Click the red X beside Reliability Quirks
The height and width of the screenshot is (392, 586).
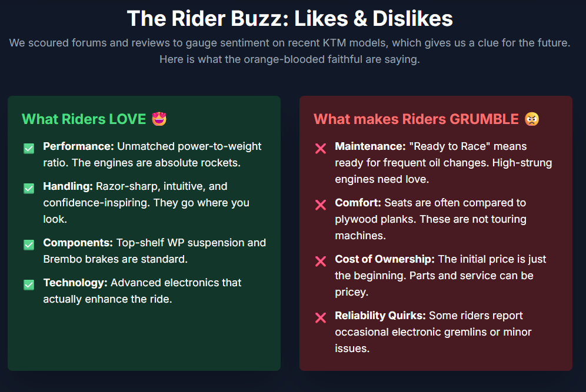[321, 318]
